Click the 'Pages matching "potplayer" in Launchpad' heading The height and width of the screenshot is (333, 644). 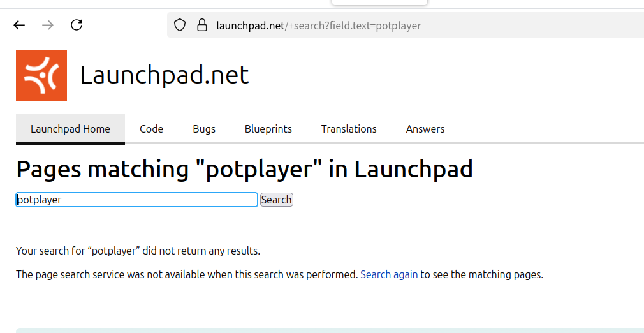pos(244,169)
